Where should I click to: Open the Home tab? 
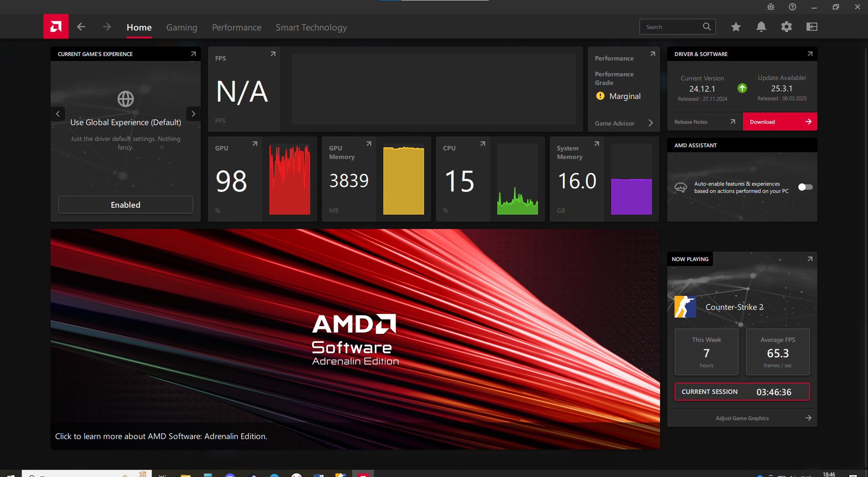click(x=139, y=28)
